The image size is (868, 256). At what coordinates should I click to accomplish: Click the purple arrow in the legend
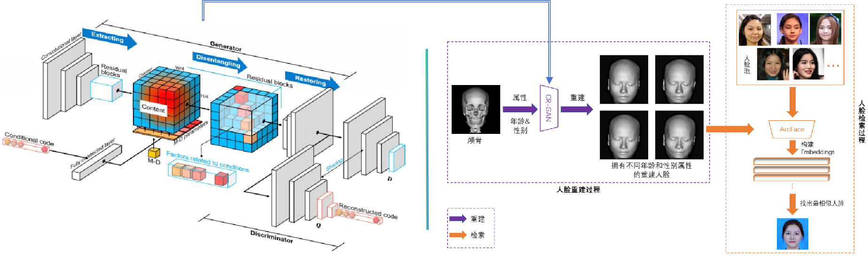click(x=457, y=219)
